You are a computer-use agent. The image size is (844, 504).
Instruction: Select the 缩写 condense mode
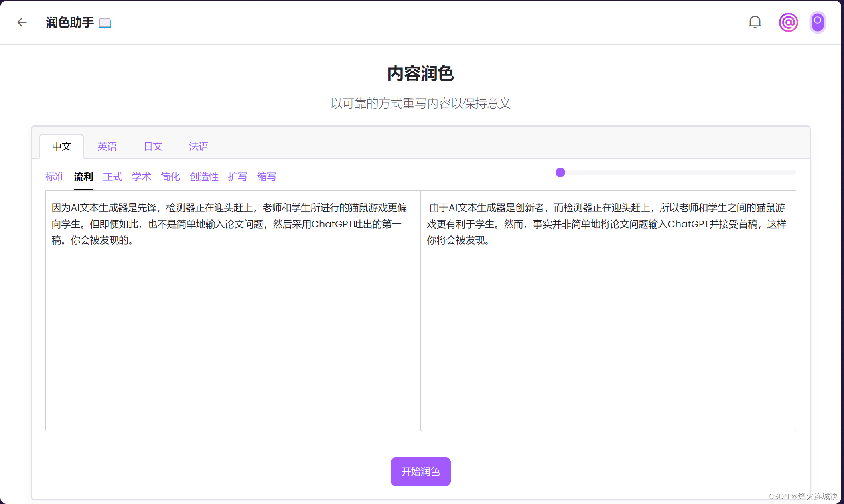pos(266,177)
